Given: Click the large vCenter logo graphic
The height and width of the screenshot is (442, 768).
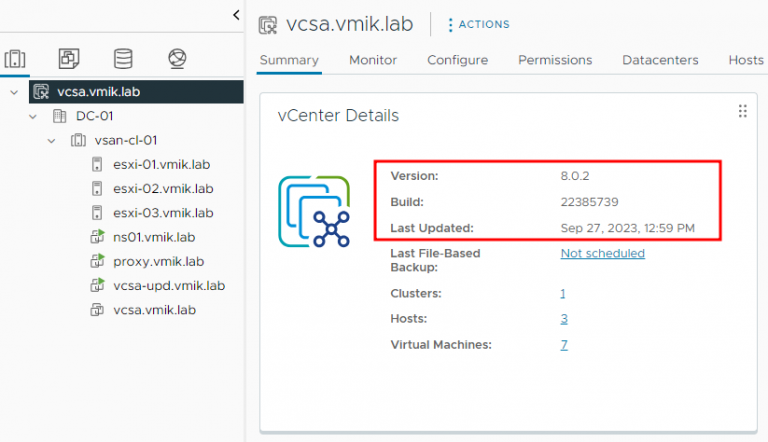Looking at the screenshot, I should pyautogui.click(x=314, y=211).
